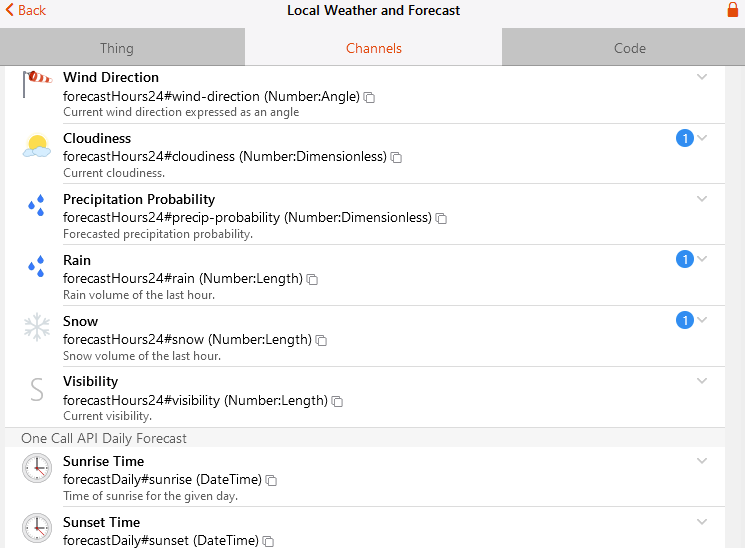Go Back to previous page
The image size is (745, 548).
[26, 10]
